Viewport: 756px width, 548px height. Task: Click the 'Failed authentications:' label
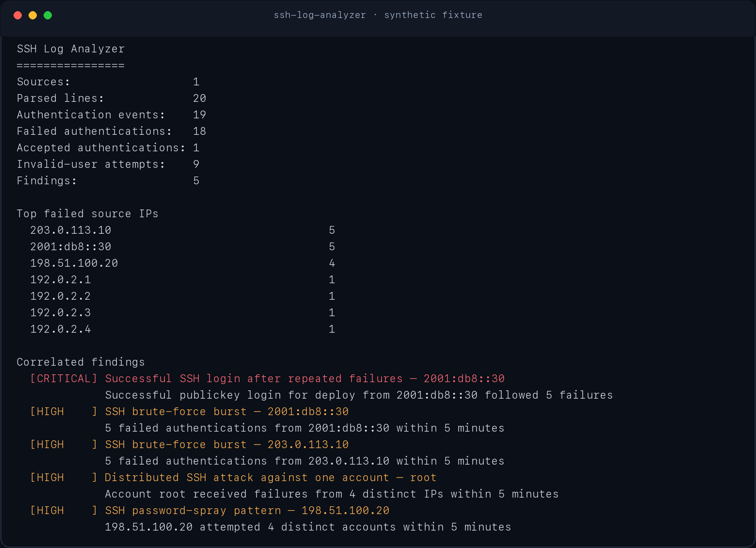(x=94, y=131)
